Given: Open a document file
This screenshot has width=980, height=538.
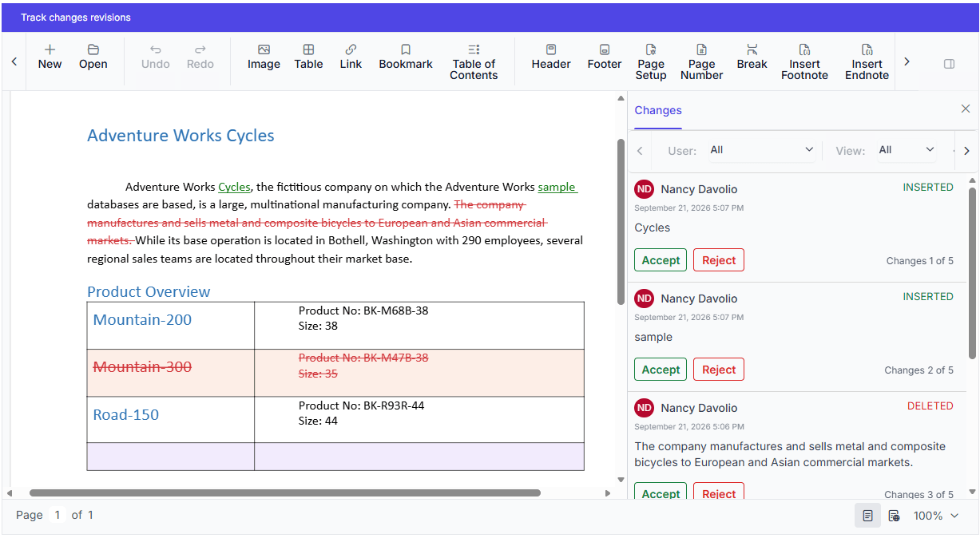Looking at the screenshot, I should 93,57.
